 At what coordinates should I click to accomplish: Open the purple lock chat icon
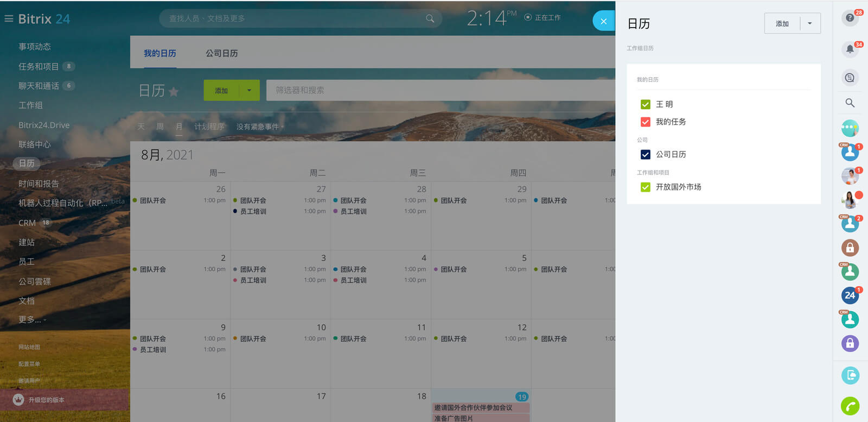pyautogui.click(x=850, y=343)
